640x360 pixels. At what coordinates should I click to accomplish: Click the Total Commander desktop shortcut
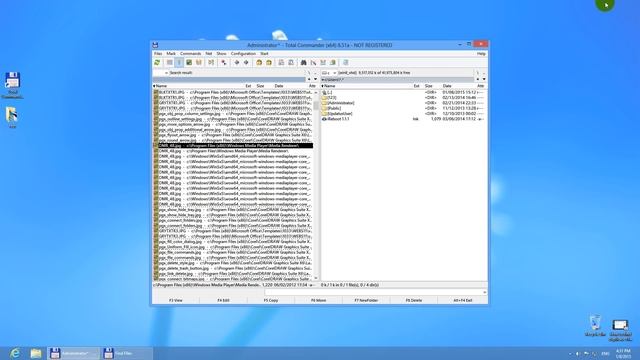coord(12,85)
